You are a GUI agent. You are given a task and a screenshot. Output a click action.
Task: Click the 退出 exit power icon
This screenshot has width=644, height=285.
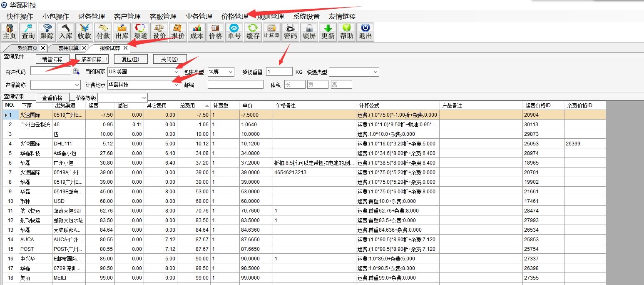(x=365, y=32)
